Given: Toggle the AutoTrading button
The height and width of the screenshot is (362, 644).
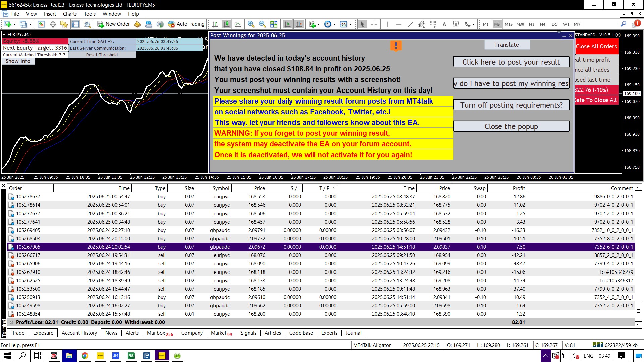Looking at the screenshot, I should [x=186, y=24].
